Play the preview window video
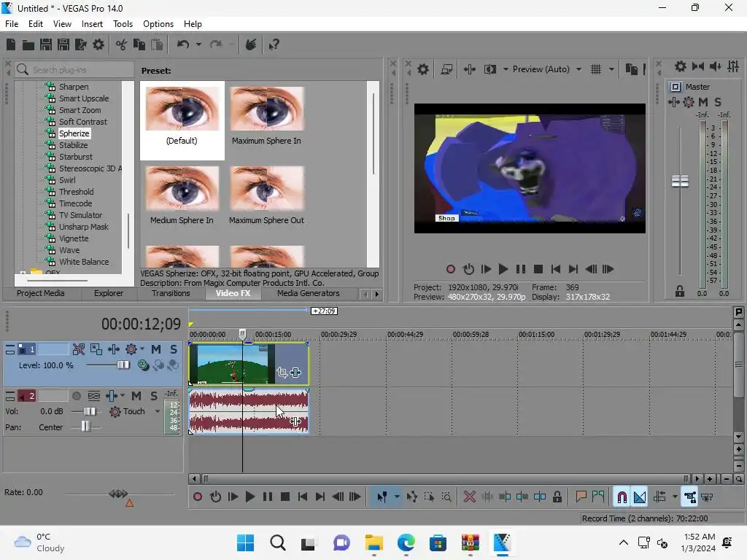Viewport: 747px width, 560px height. pos(503,270)
